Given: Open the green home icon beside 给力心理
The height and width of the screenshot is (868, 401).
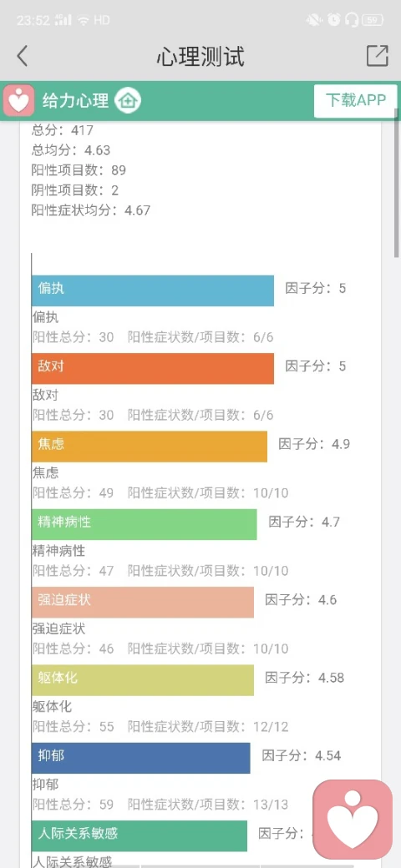Looking at the screenshot, I should (128, 101).
